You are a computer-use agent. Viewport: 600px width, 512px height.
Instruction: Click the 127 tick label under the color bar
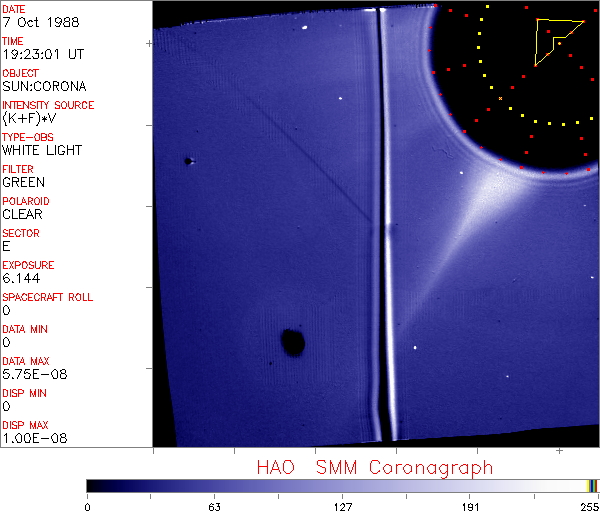pos(342,506)
